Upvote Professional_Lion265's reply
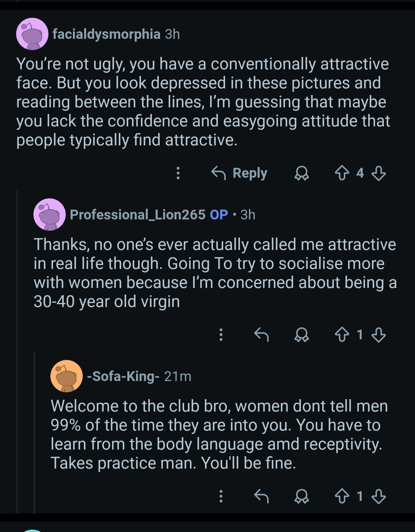This screenshot has width=415, height=532. pyautogui.click(x=342, y=335)
